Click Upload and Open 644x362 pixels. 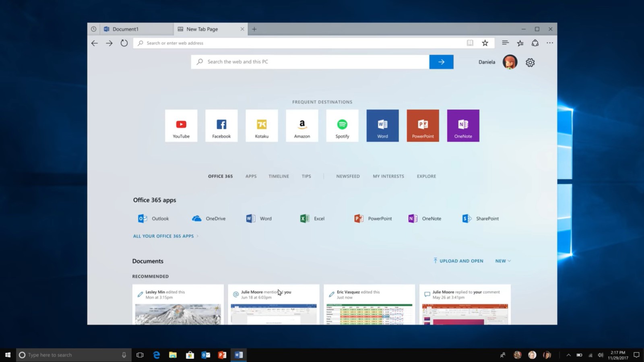point(458,261)
